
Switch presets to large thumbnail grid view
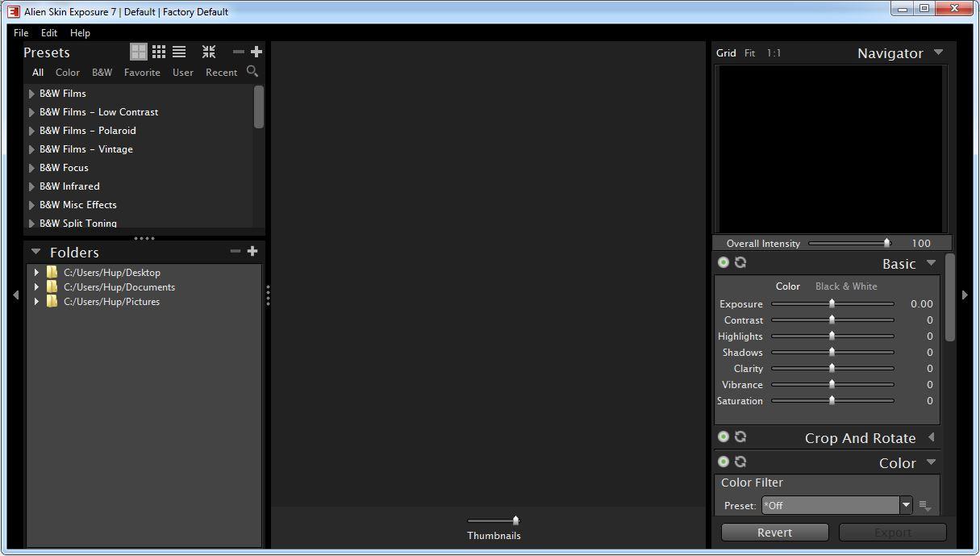click(139, 52)
